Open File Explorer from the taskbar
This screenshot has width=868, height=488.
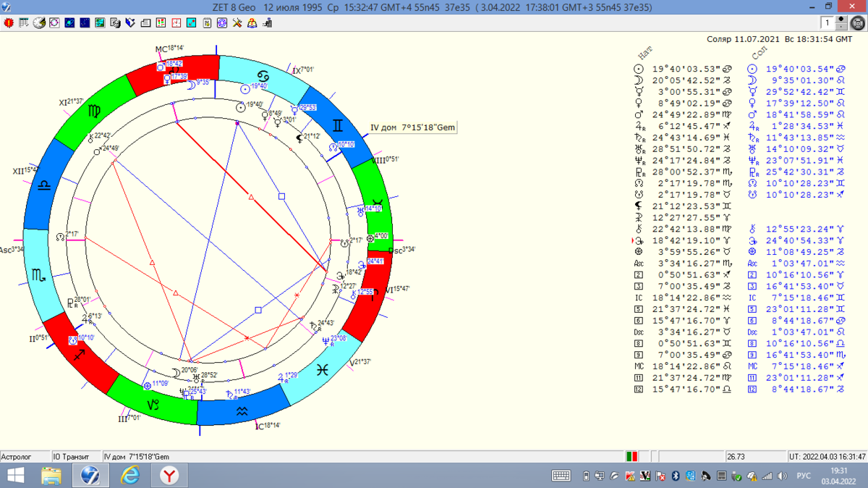point(51,476)
